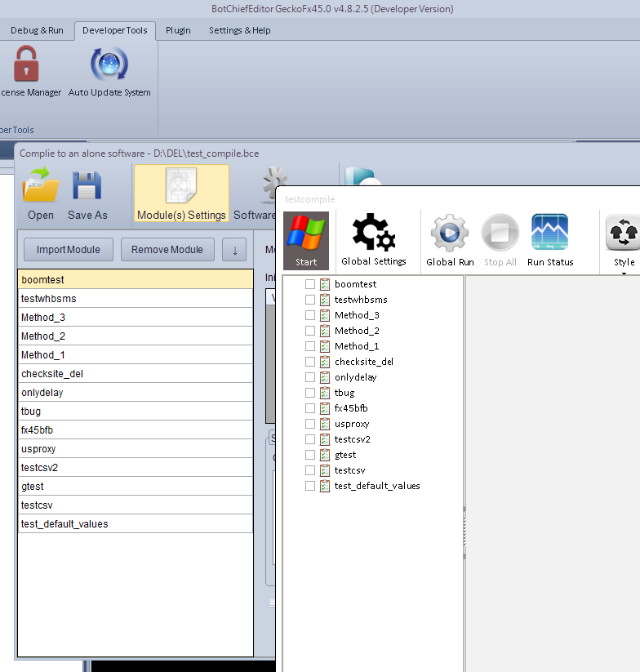Screen dimensions: 640x672
Task: Tick the test_default_values checkbox
Action: pyautogui.click(x=310, y=486)
